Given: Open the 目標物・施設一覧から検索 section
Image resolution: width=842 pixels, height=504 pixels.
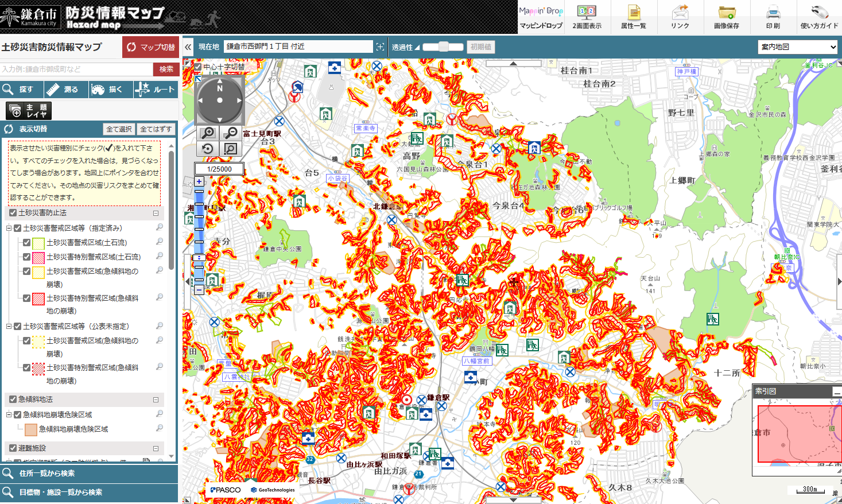Looking at the screenshot, I should coord(89,493).
